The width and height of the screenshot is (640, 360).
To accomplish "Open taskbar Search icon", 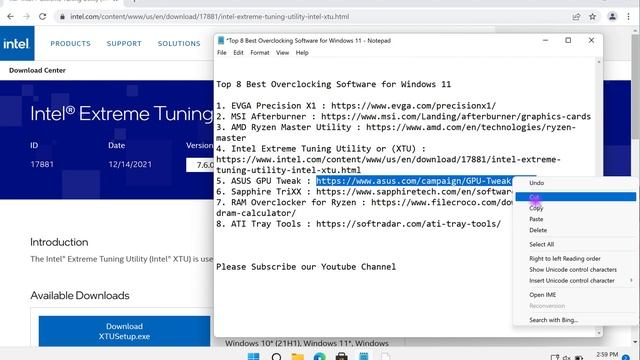I will point(276,357).
